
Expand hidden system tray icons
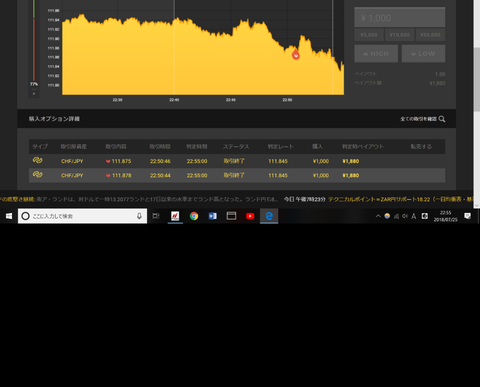click(378, 216)
